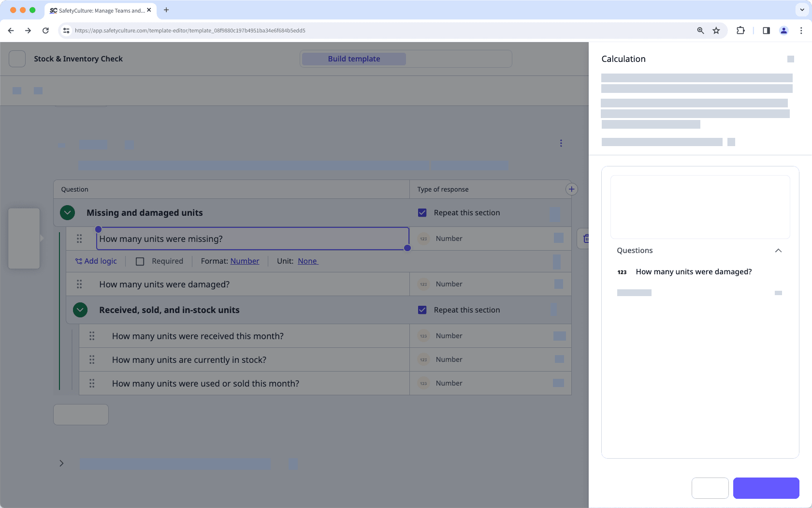
Task: Open the browser extensions icon
Action: coord(740,30)
